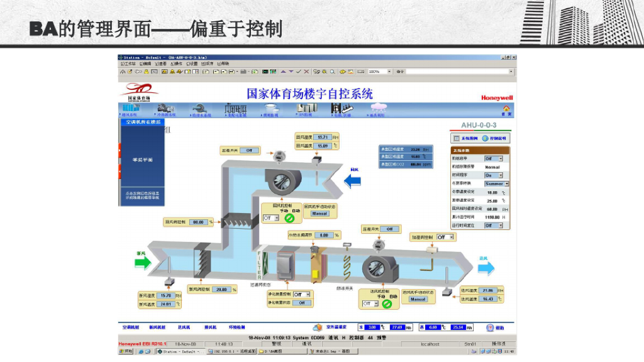Click the 帮助 help icon
644x362 pixels.
point(489,326)
